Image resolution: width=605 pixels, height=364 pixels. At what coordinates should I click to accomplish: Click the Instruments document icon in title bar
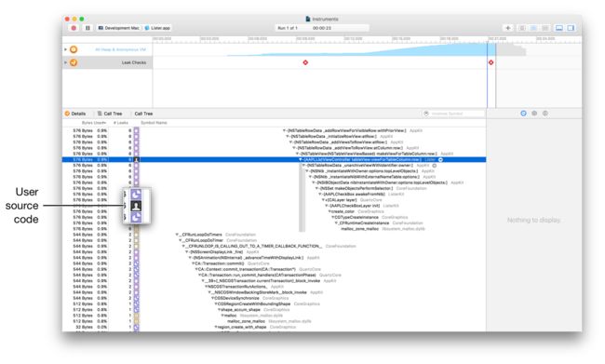[x=308, y=19]
